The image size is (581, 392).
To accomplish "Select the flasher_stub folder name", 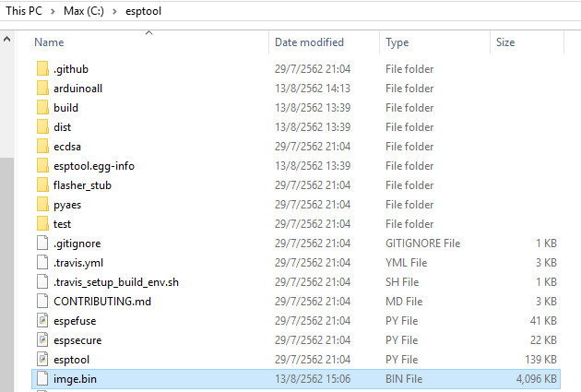I will click(82, 185).
